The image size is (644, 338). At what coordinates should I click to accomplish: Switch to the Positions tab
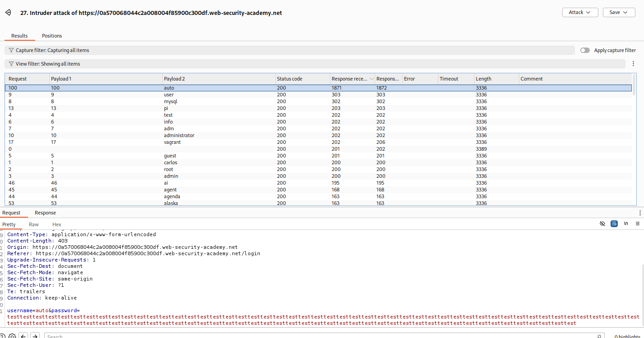(52, 36)
